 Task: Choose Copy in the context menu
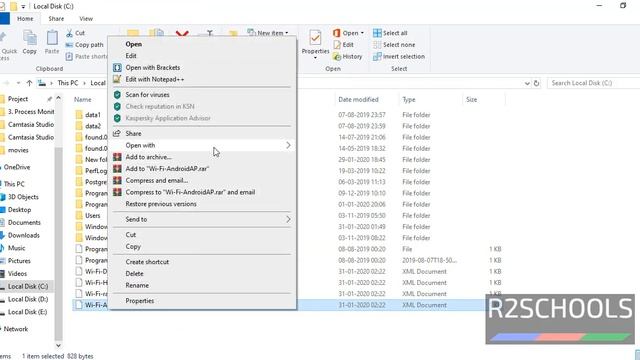pos(203,247)
